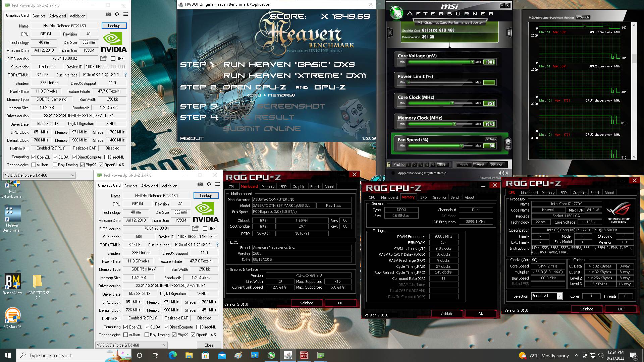
Task: Open MSI Afterburner desktop shortcut
Action: click(x=13, y=189)
